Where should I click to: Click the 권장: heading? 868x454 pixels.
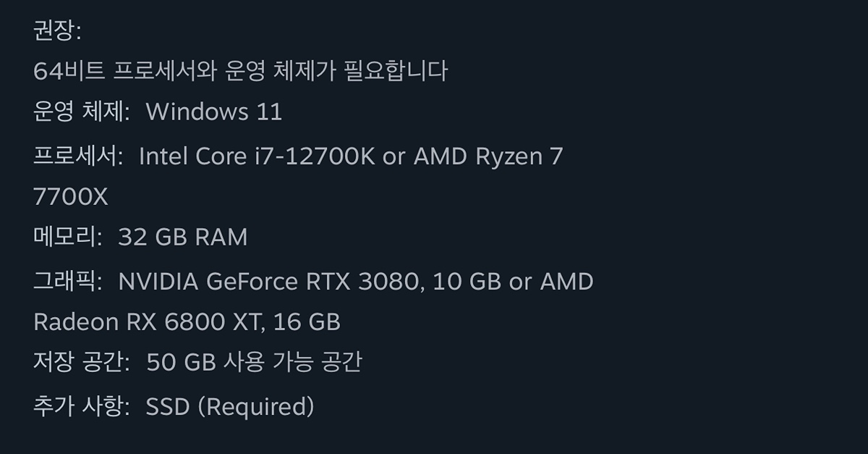(x=58, y=30)
